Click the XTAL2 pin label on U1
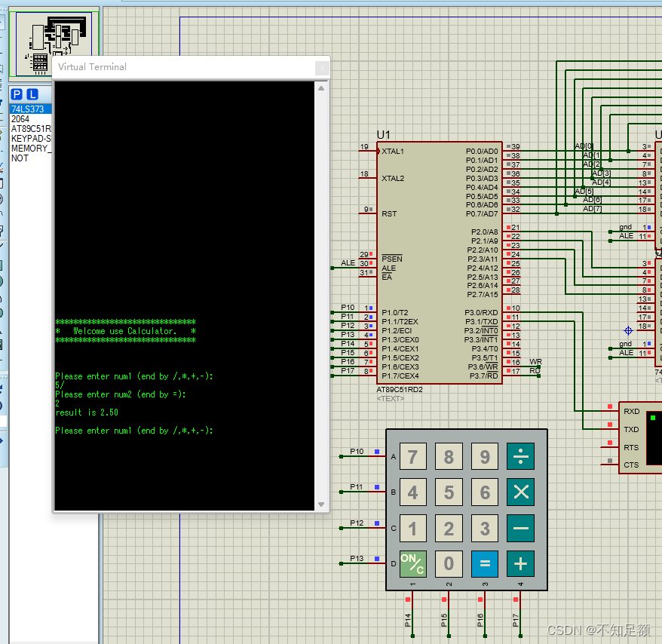Image resolution: width=662 pixels, height=644 pixels. (393, 178)
